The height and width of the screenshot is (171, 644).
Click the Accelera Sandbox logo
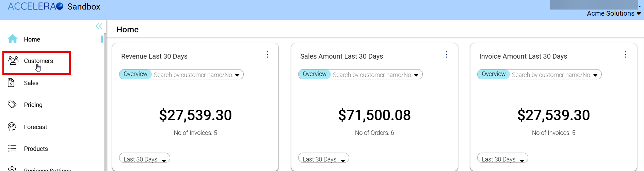(54, 7)
